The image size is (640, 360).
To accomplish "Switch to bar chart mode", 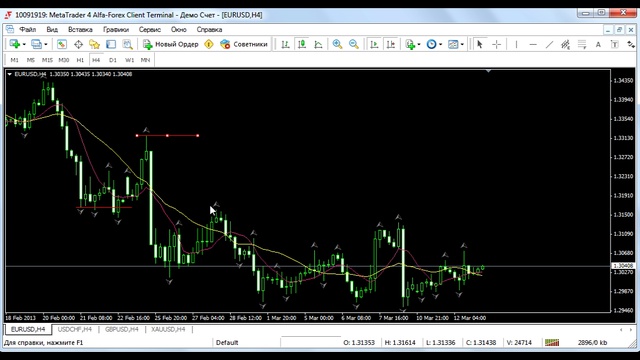I will (285, 44).
